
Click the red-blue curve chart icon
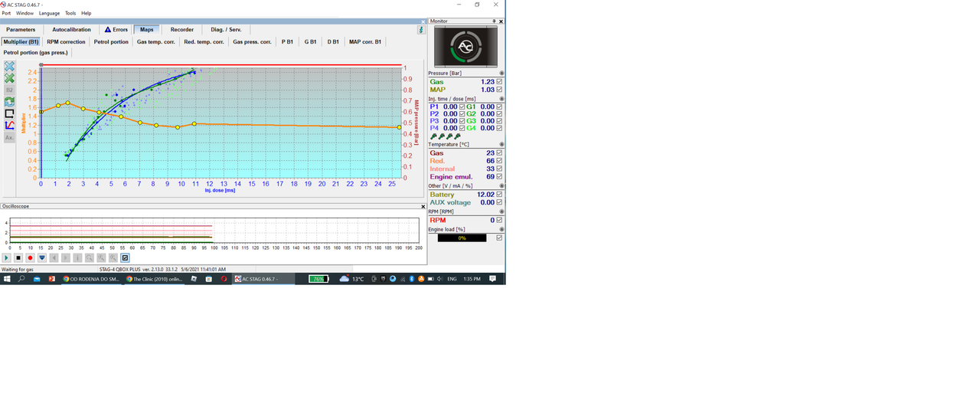tap(9, 125)
